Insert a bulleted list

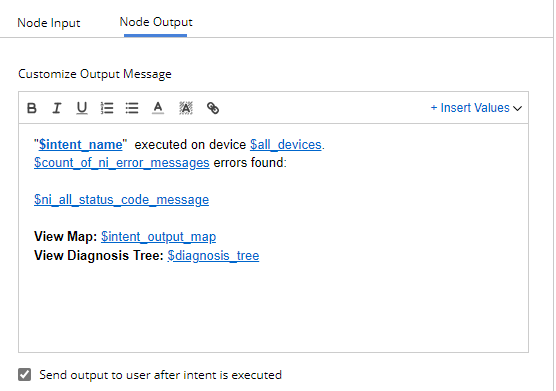click(132, 108)
